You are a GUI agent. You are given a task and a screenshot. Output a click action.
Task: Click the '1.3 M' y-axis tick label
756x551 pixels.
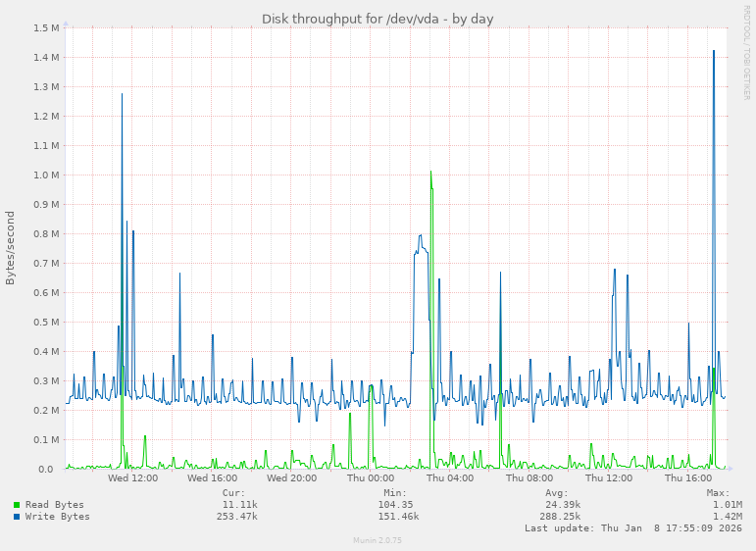pos(46,87)
